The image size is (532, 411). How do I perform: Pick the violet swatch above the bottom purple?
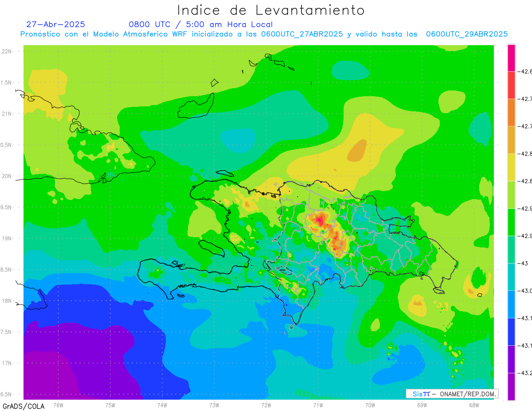point(511,359)
